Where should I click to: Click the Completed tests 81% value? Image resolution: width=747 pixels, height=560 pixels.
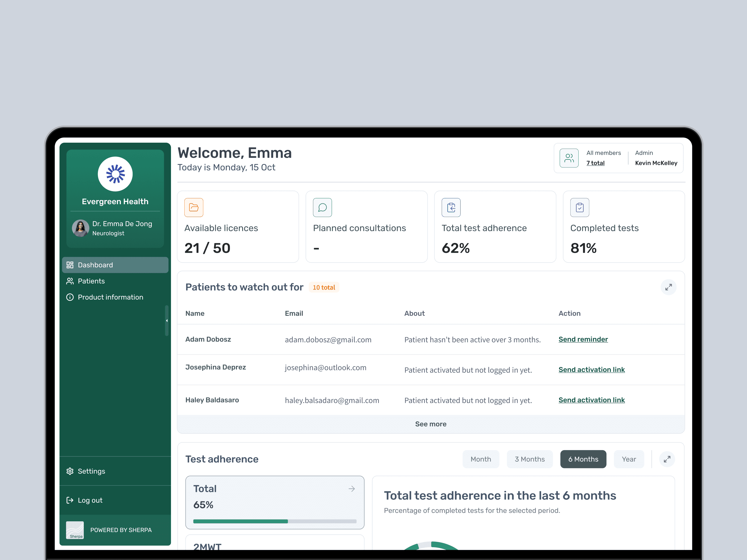coord(583,248)
